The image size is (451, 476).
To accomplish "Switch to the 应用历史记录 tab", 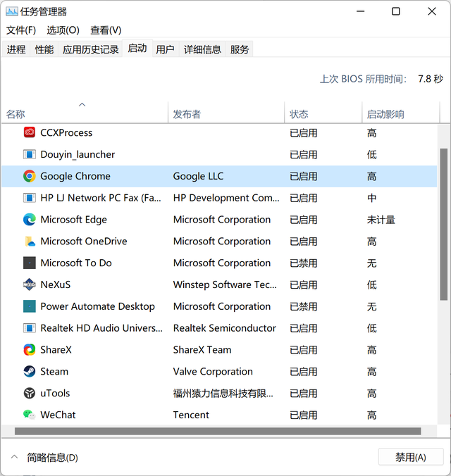I will click(91, 49).
